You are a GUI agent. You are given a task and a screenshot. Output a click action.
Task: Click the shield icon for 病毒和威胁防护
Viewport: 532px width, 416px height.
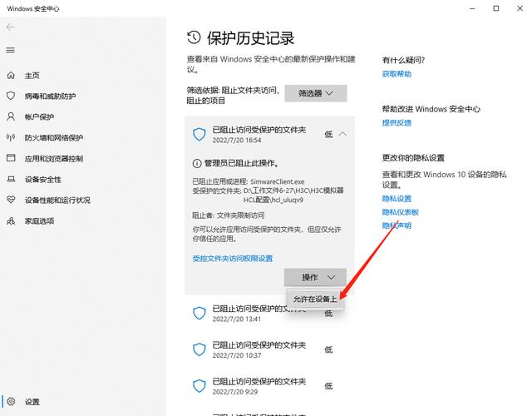pyautogui.click(x=11, y=96)
